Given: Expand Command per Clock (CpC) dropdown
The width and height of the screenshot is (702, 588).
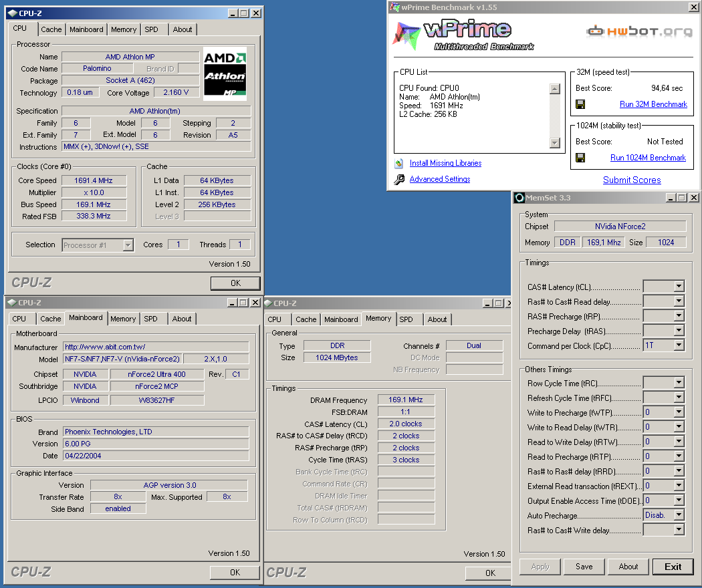Looking at the screenshot, I should click(679, 345).
